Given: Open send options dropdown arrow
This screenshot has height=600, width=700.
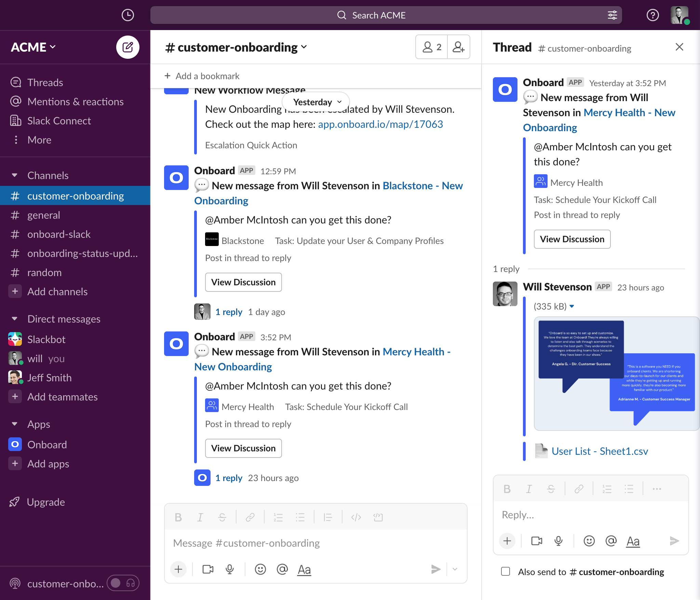Looking at the screenshot, I should pyautogui.click(x=455, y=569).
